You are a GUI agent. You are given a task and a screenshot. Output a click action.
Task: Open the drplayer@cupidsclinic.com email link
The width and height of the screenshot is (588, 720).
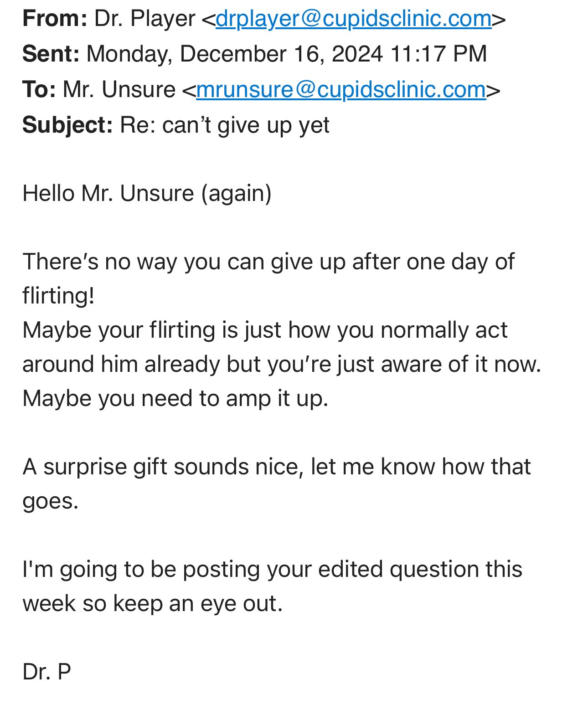(x=353, y=19)
